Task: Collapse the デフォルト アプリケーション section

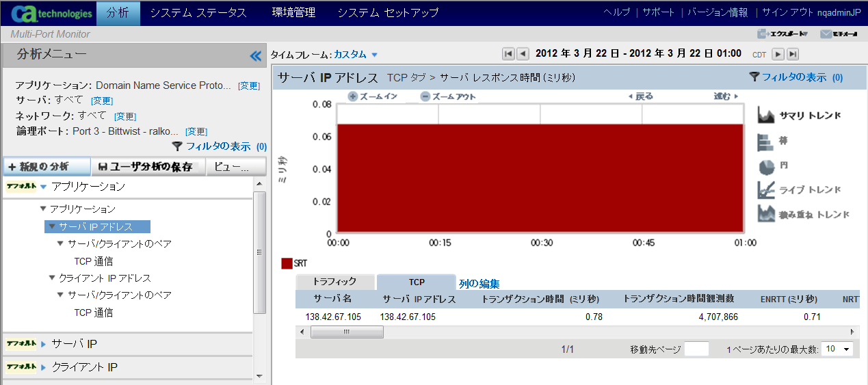Action: [x=44, y=187]
